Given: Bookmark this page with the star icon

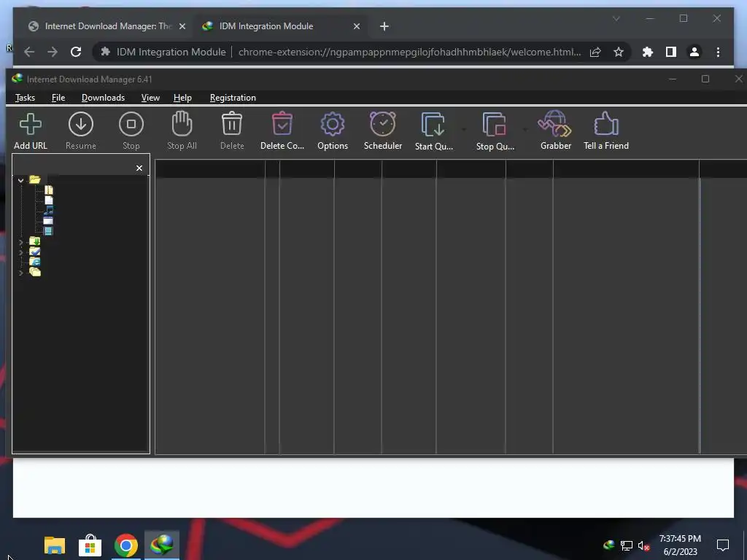Looking at the screenshot, I should coord(619,52).
